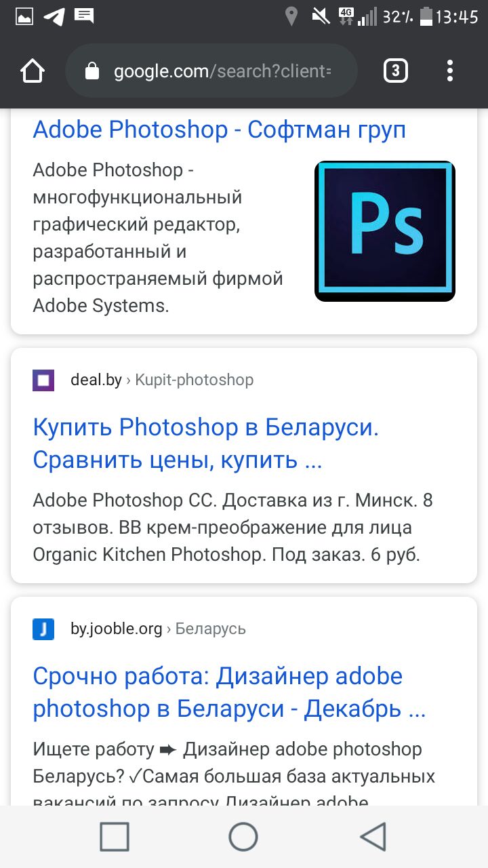Open the tab switcher showing 3 tabs
This screenshot has height=868, width=488.
(x=396, y=71)
